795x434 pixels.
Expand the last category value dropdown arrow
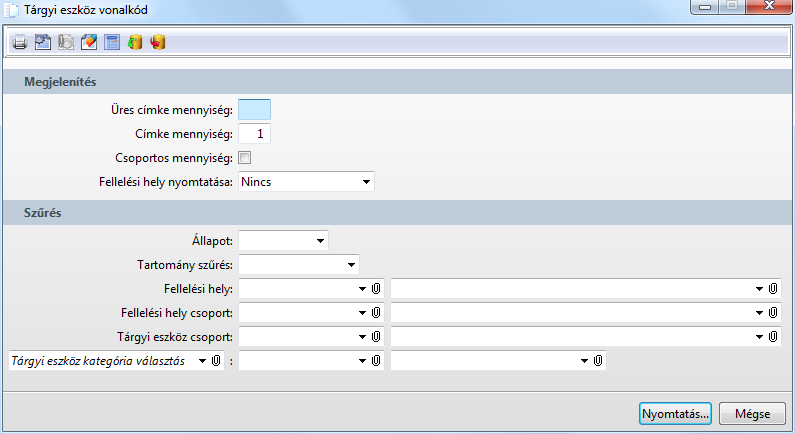584,361
